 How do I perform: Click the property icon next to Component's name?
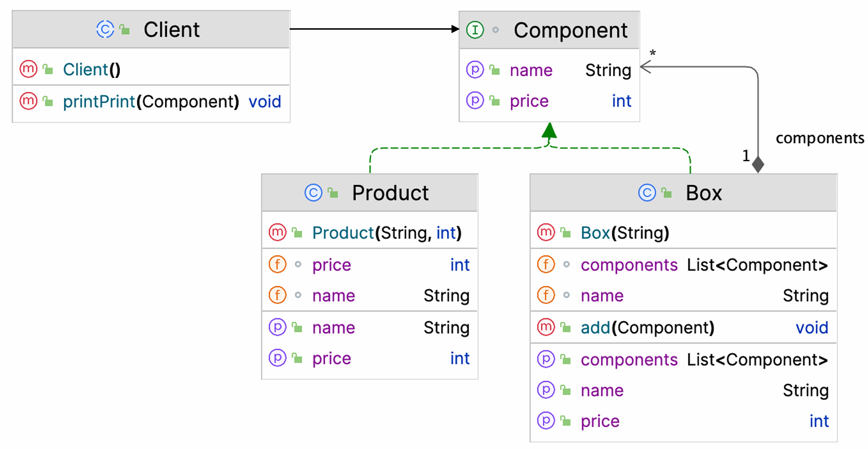(475, 70)
